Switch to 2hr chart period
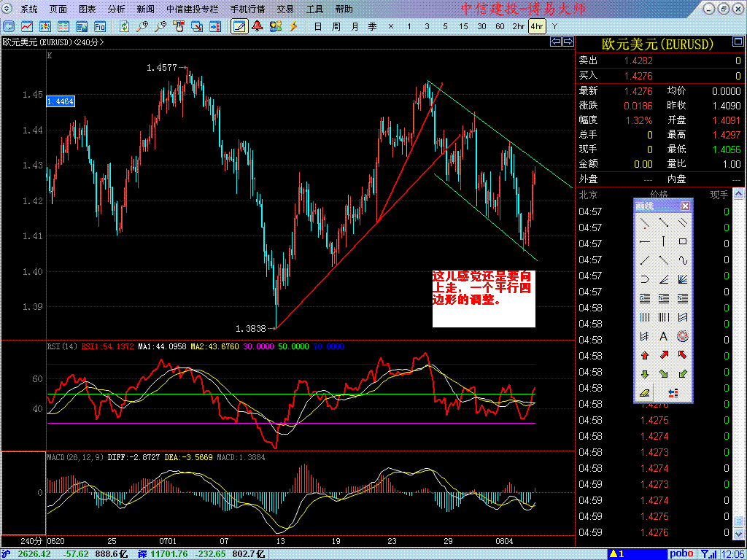The width and height of the screenshot is (747, 560). tap(519, 27)
